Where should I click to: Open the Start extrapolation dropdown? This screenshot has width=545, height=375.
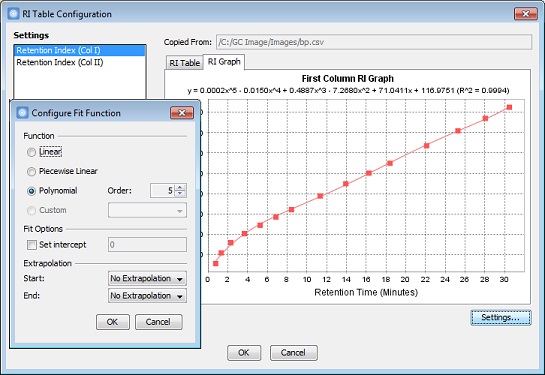[x=147, y=278]
